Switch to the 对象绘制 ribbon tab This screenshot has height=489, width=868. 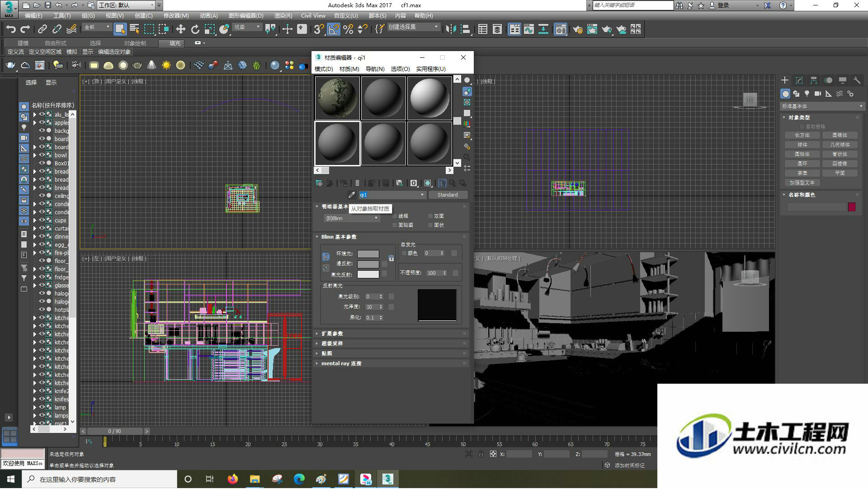pyautogui.click(x=135, y=43)
